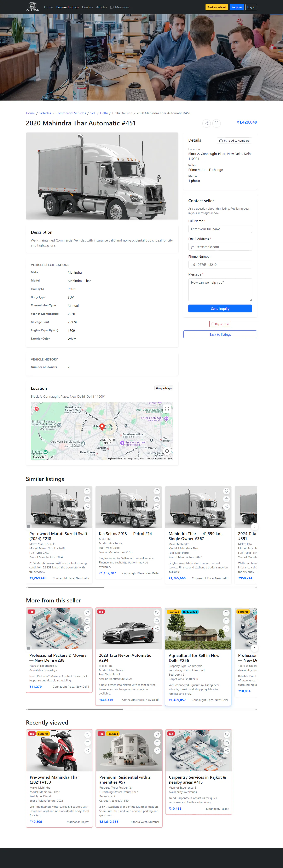
Task: Focus the Phone Number field
Action: point(220,265)
